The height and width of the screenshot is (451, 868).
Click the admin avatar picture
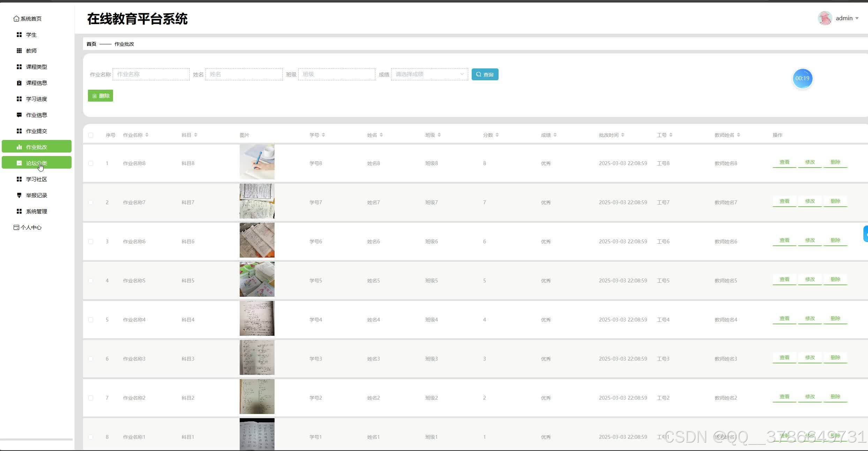[825, 18]
